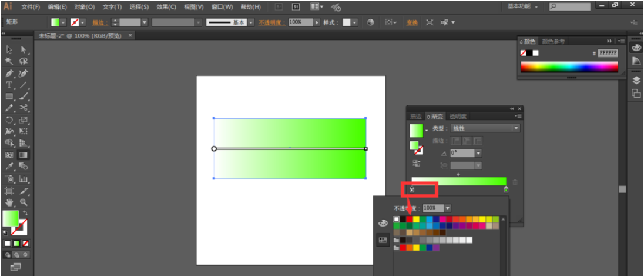Open the gradient angle 0° dropdown
This screenshot has width=644, height=276.
pos(478,153)
